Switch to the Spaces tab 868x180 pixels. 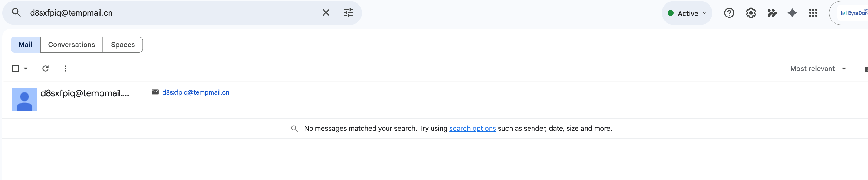(x=123, y=45)
